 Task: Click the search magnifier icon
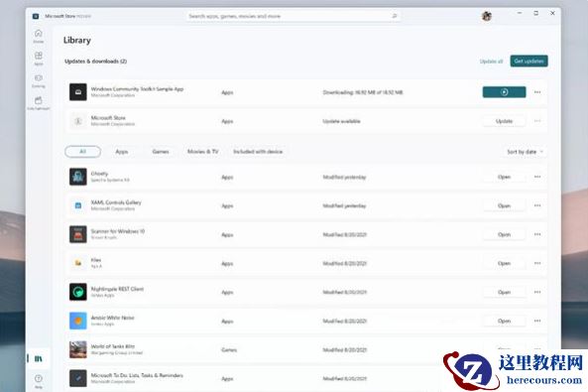394,16
